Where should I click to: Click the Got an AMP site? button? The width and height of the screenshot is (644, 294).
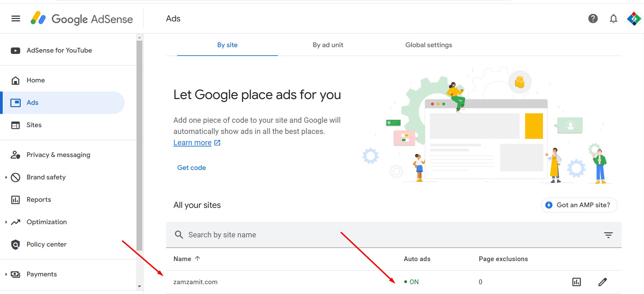(579, 205)
